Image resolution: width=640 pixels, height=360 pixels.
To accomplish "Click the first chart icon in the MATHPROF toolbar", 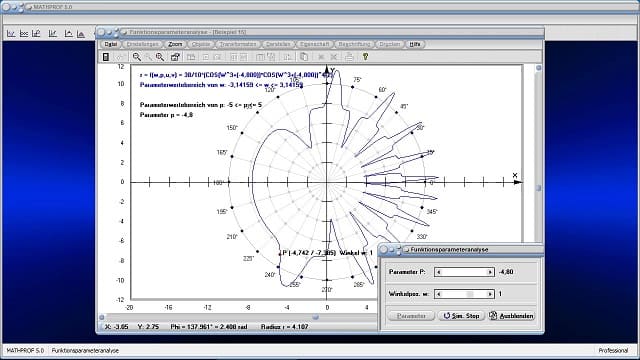I will point(11,34).
